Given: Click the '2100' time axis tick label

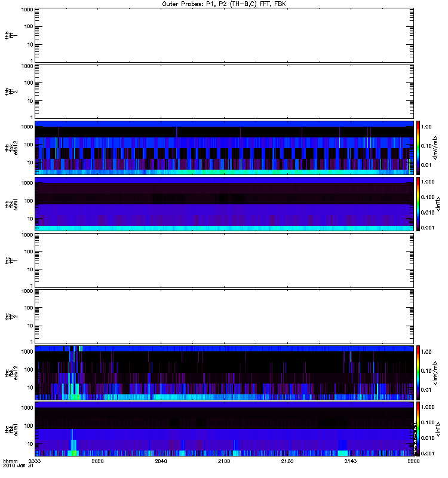Looking at the screenshot, I should (224, 461).
